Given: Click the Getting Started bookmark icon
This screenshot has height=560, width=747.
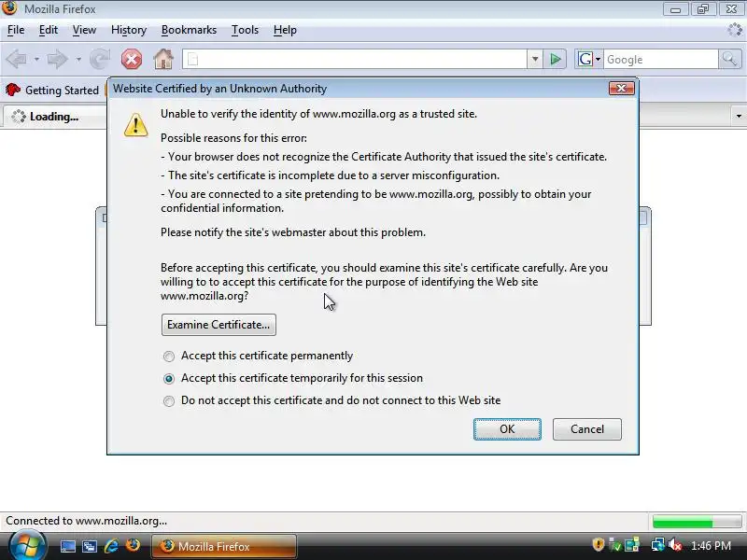Looking at the screenshot, I should [x=13, y=90].
